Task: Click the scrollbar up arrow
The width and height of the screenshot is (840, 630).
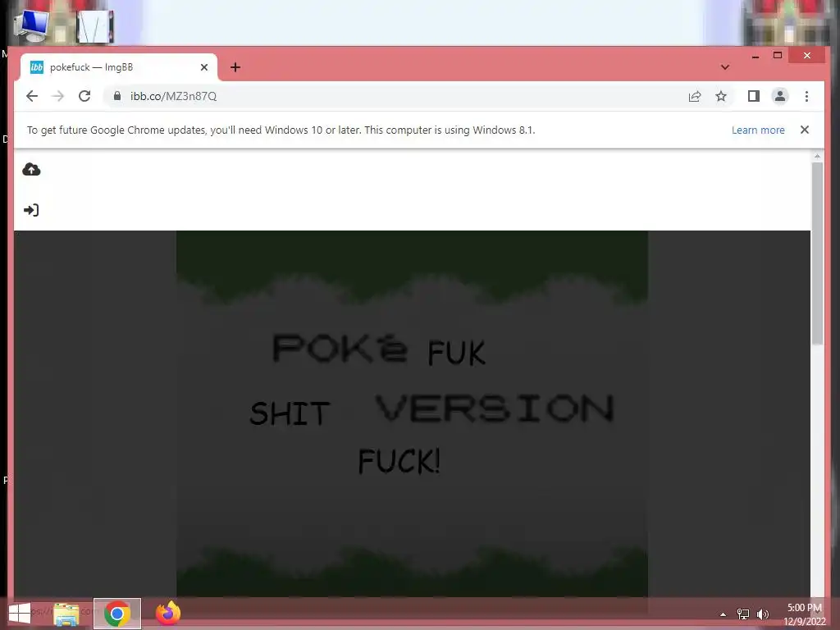Action: [817, 156]
